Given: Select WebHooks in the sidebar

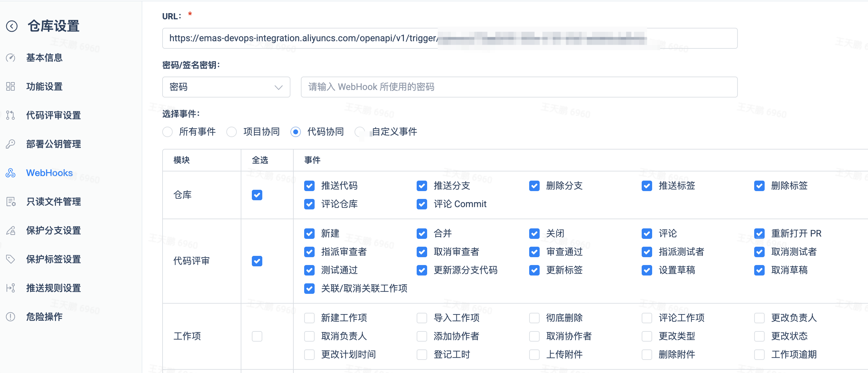Looking at the screenshot, I should click(x=49, y=173).
